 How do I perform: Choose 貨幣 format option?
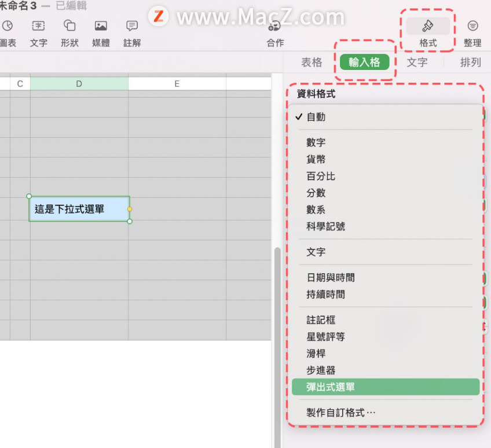[386, 159]
